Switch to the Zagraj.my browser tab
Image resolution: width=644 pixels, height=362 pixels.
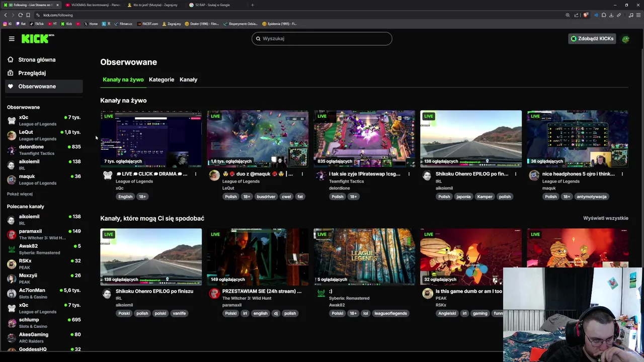(x=156, y=5)
